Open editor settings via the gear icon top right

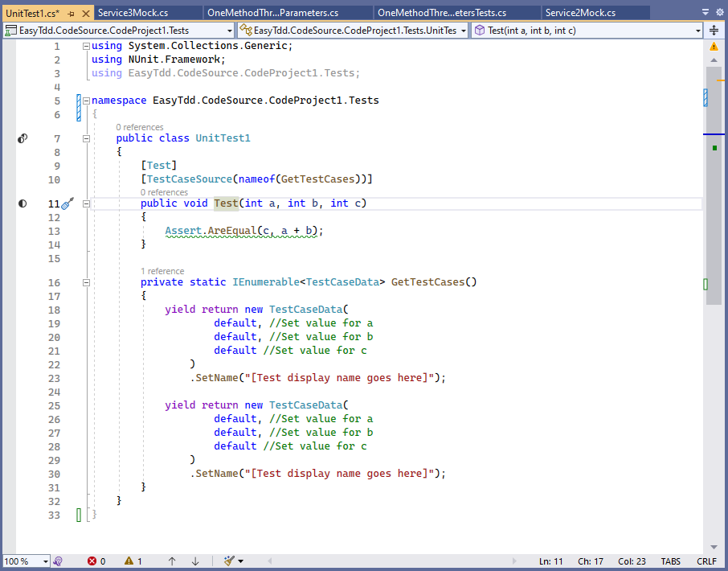click(719, 13)
